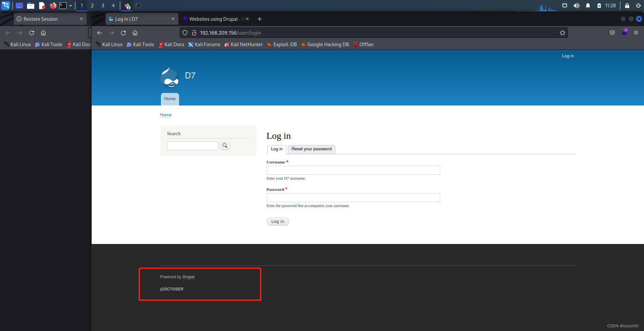Select the 'Restore Session' tab in back window
This screenshot has height=331, width=644.
(x=50, y=19)
